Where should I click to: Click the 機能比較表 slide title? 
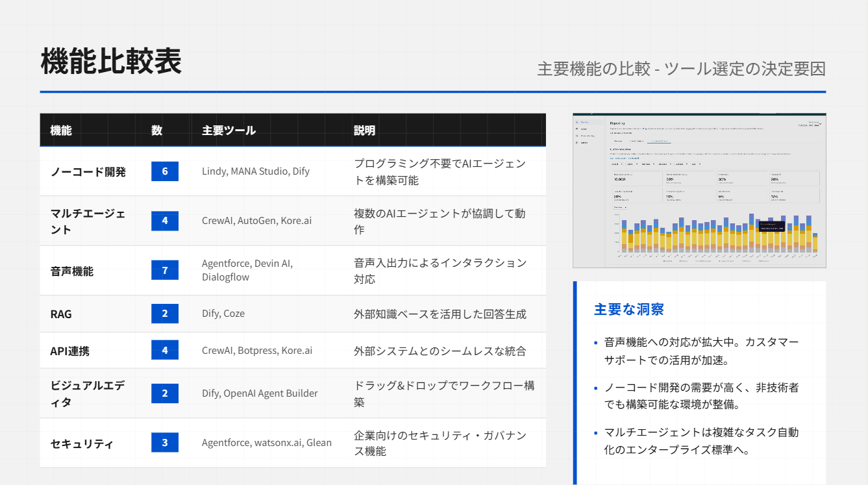pos(111,62)
